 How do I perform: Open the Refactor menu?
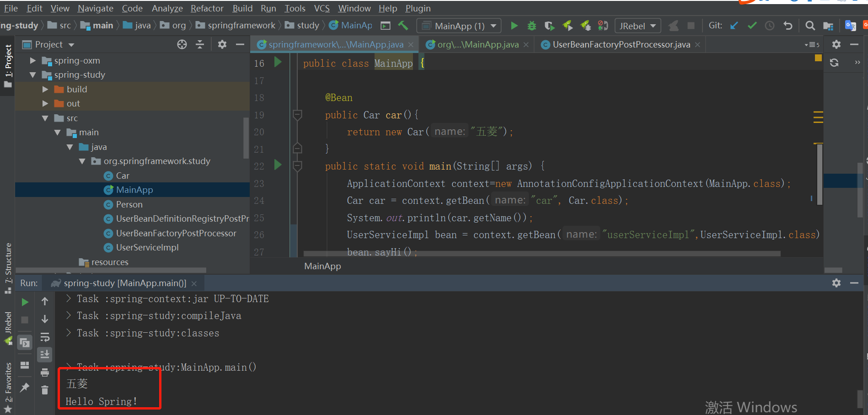pyautogui.click(x=207, y=8)
